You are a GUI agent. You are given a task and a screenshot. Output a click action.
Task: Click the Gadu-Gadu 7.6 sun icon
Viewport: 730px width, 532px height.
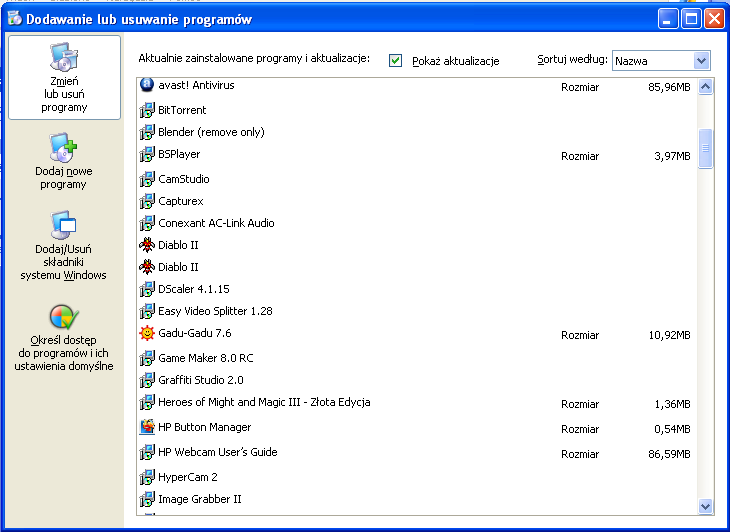147,333
